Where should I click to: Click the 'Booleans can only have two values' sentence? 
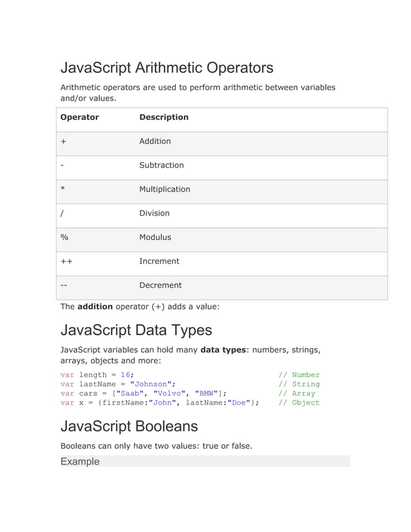tap(156, 446)
